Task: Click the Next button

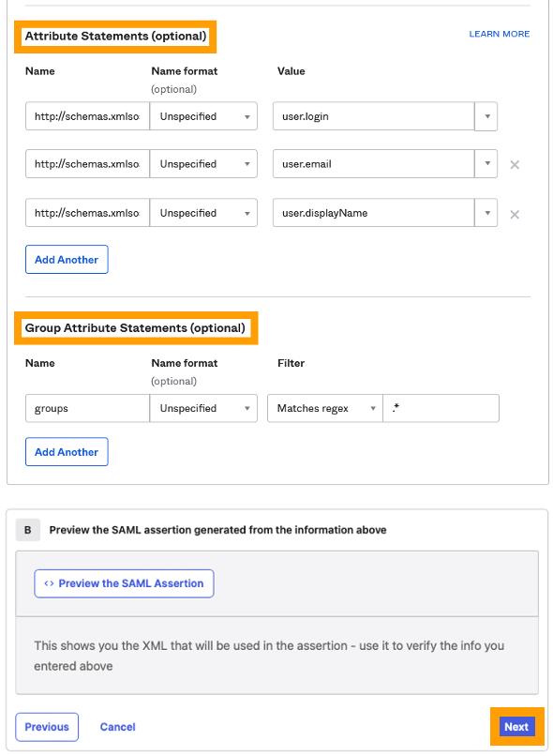Action: (x=516, y=727)
